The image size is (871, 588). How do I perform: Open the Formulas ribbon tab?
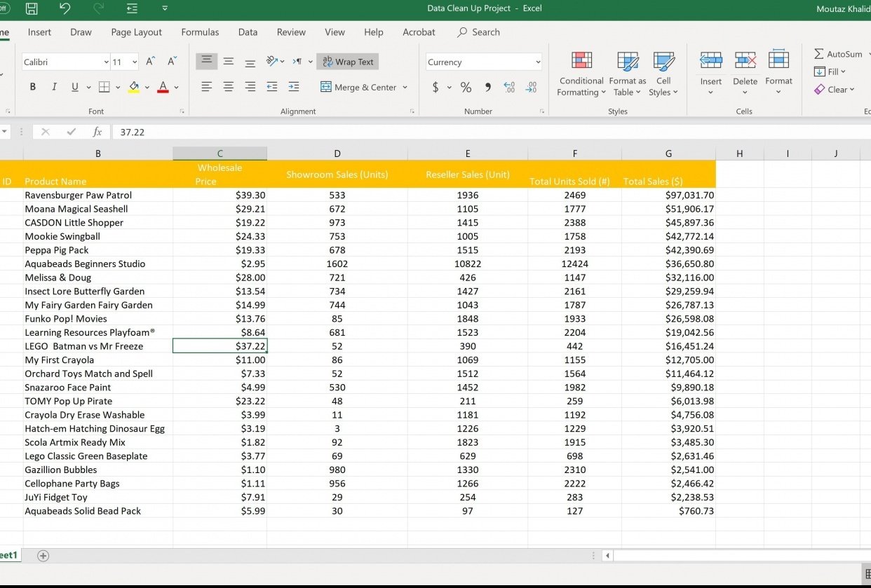coord(200,32)
